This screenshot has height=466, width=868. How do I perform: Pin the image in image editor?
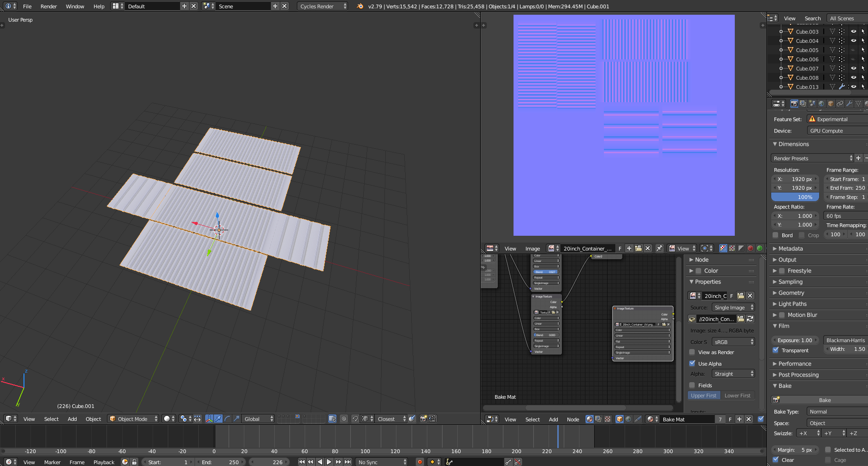(x=659, y=248)
